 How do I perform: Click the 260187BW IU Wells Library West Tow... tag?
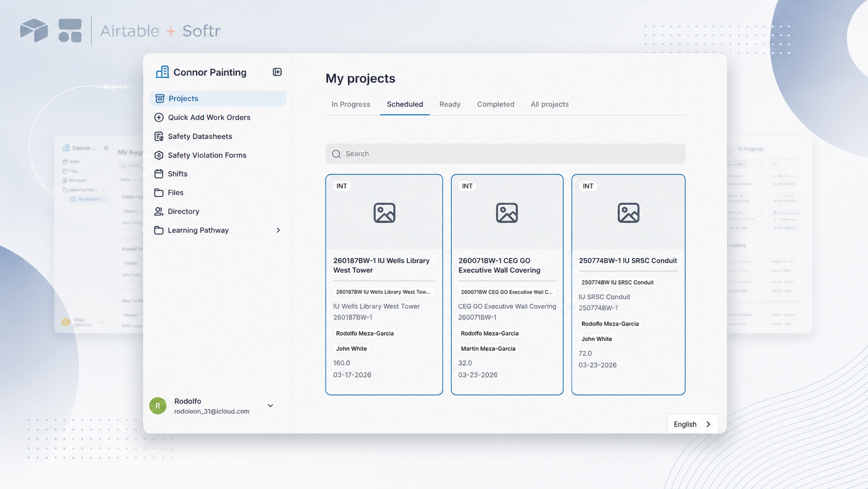pos(383,292)
